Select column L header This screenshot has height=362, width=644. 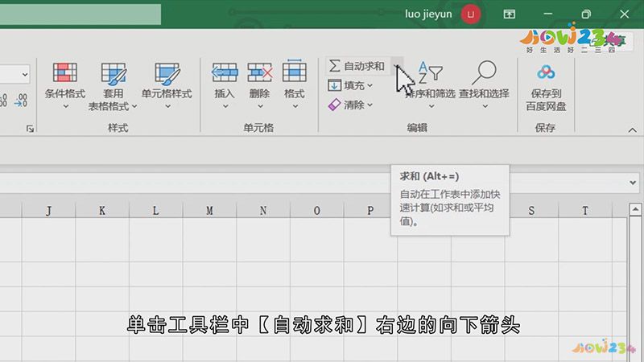(155, 211)
